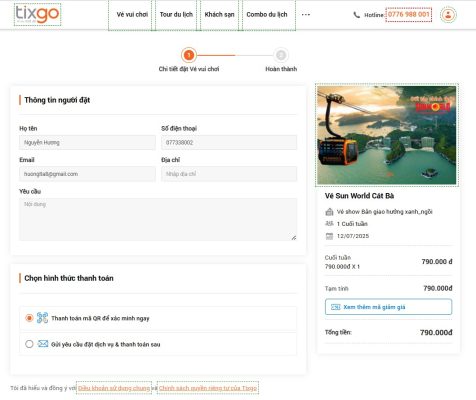Select QR payment radio button
Image resolution: width=476 pixels, height=400 pixels.
29,318
